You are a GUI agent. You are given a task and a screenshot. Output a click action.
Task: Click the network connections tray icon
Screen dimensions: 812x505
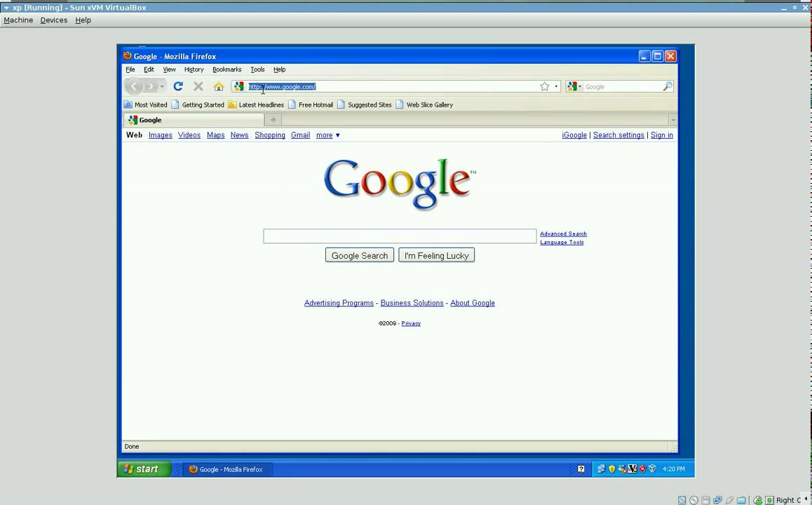[601, 469]
